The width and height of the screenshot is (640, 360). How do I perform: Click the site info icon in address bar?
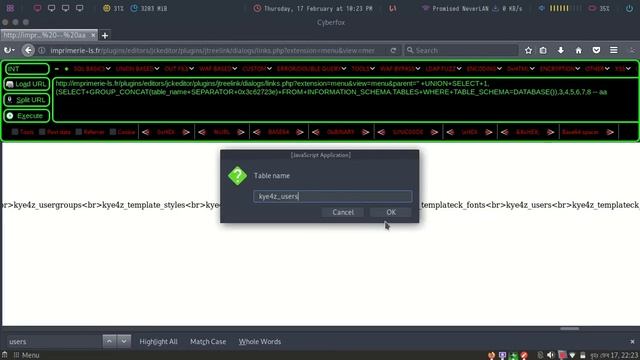coord(42,51)
